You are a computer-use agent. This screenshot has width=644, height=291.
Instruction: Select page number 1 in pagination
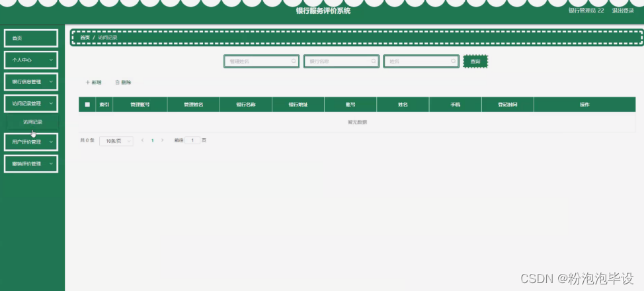(x=152, y=140)
